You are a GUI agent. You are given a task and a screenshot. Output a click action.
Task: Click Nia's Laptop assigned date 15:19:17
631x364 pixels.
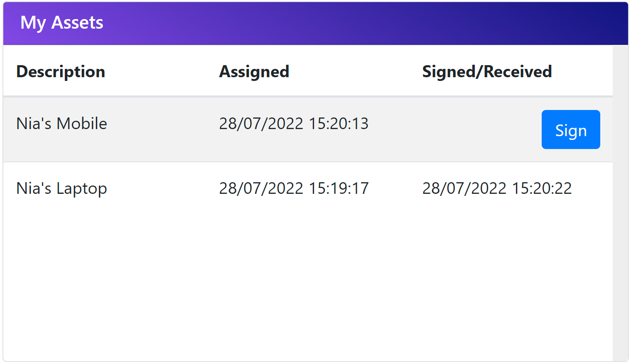294,188
